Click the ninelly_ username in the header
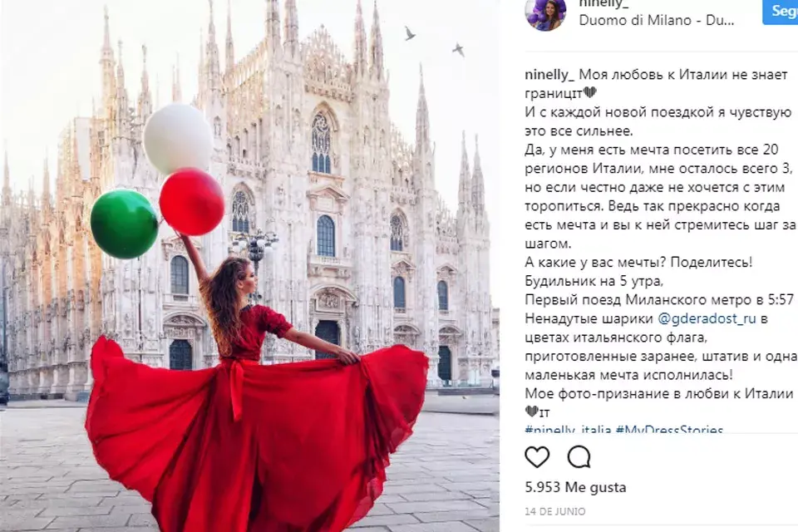 coord(603,3)
